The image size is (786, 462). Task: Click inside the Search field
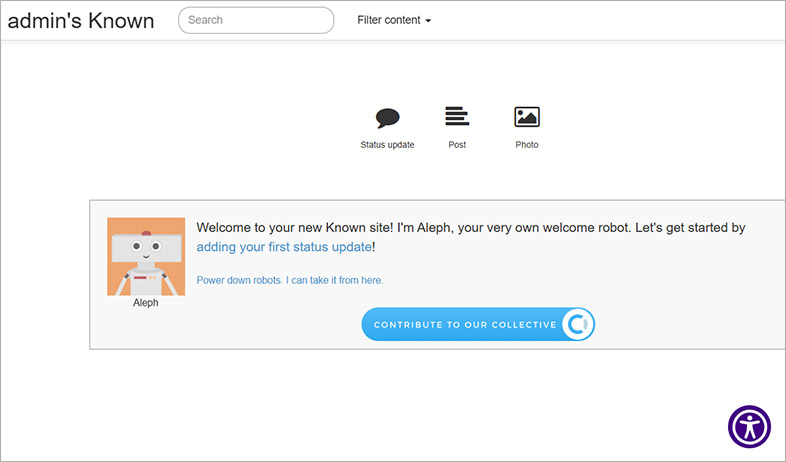[256, 20]
